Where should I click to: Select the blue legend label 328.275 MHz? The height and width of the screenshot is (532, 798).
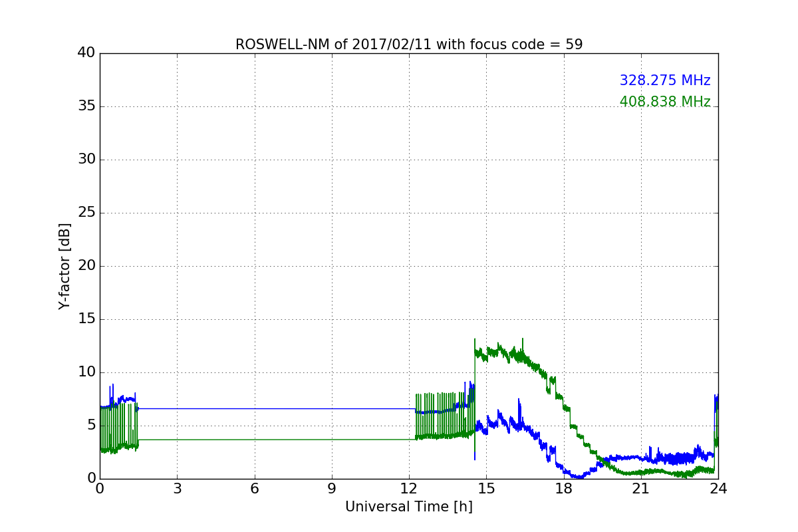(665, 80)
